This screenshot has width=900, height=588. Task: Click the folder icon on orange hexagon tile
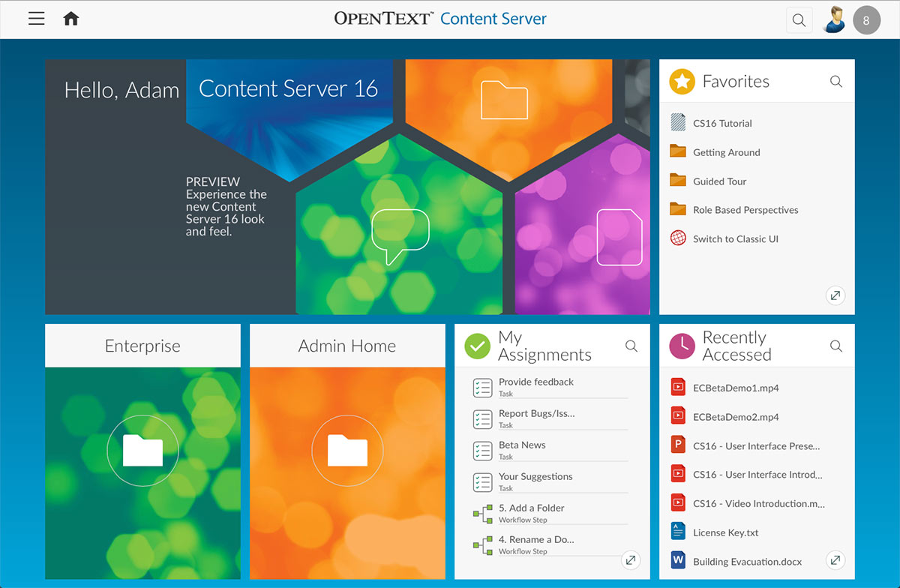coord(504,100)
